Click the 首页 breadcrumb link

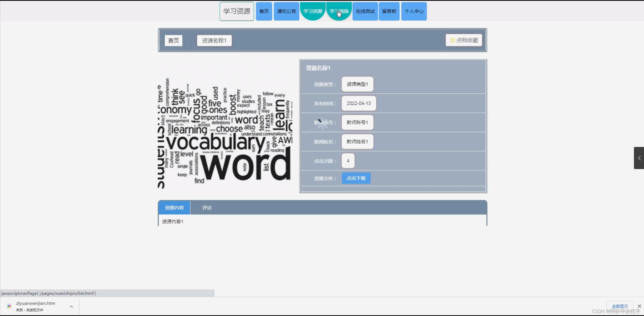click(x=173, y=41)
